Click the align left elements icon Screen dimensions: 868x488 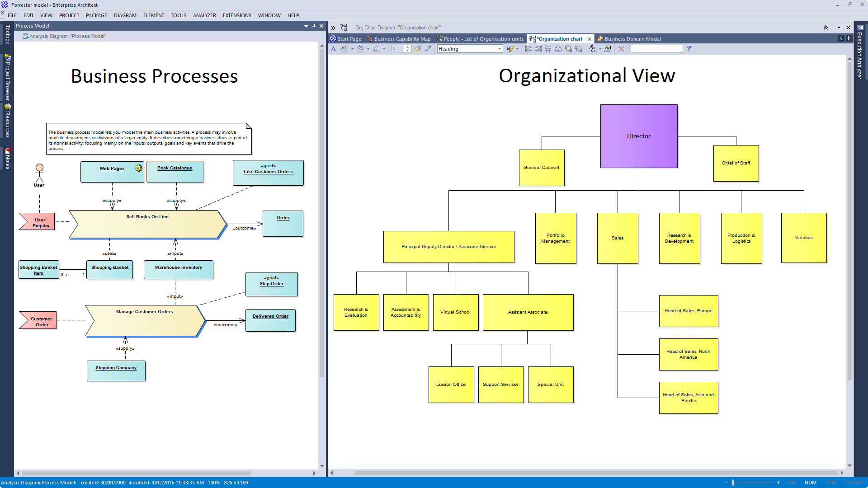point(528,49)
